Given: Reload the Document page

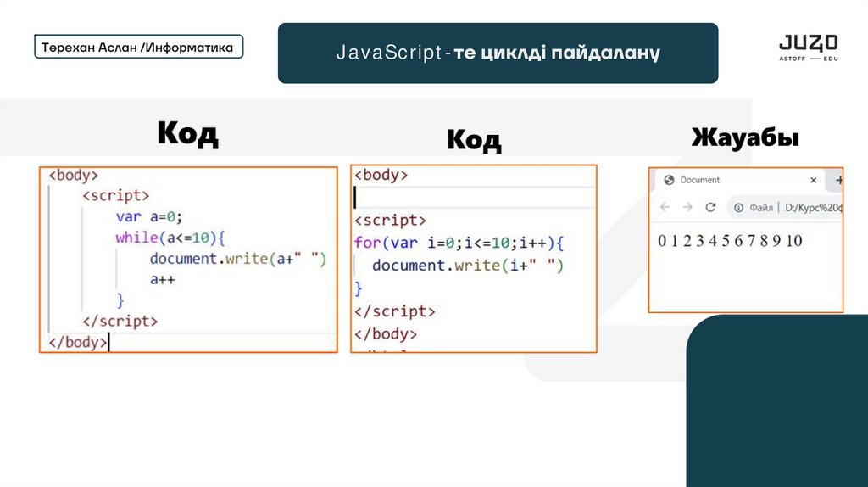Looking at the screenshot, I should pos(711,207).
